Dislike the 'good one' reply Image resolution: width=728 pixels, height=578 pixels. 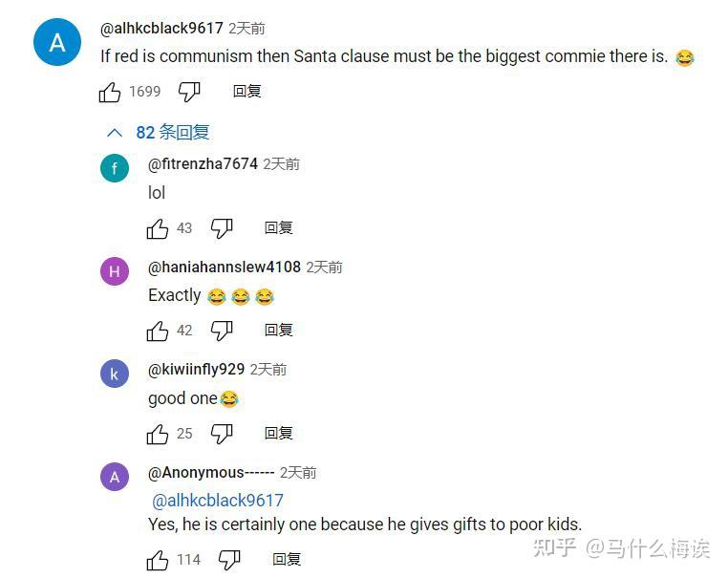pyautogui.click(x=222, y=434)
